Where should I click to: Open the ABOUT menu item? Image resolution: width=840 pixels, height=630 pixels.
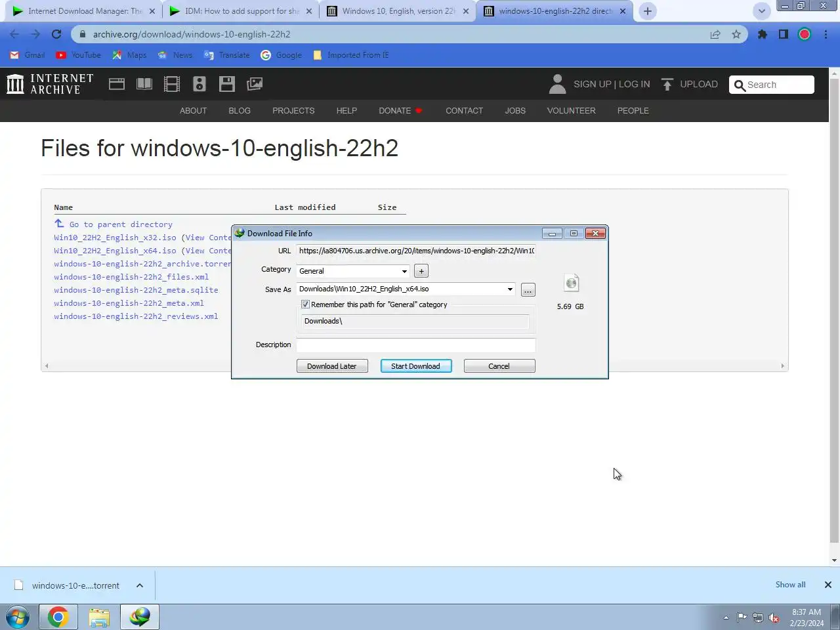pyautogui.click(x=193, y=111)
